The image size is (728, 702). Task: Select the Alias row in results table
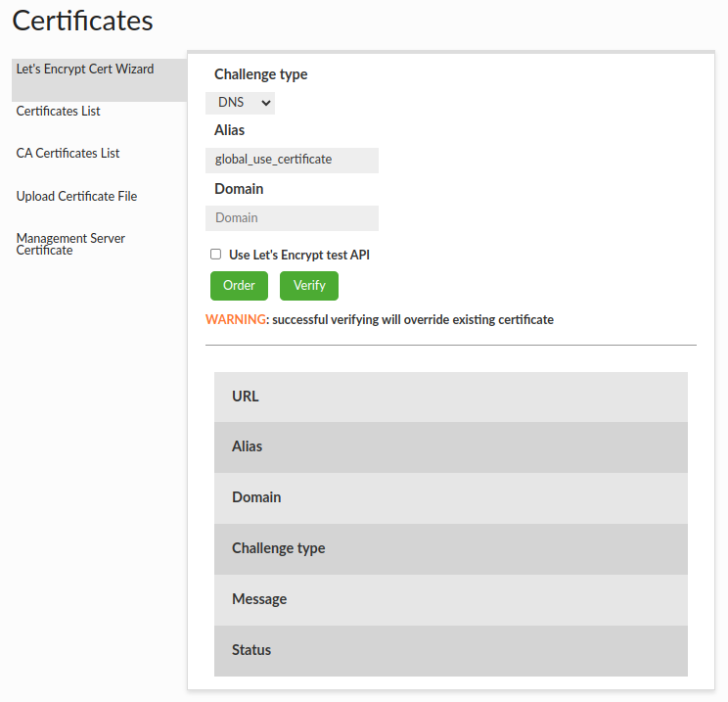point(450,447)
